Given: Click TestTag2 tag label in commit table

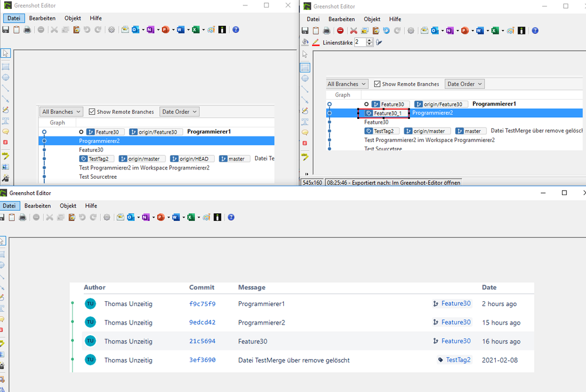Looking at the screenshot, I should [455, 360].
